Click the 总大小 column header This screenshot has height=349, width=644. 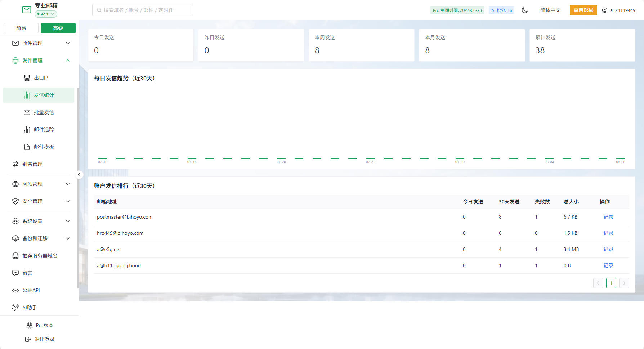(x=571, y=202)
